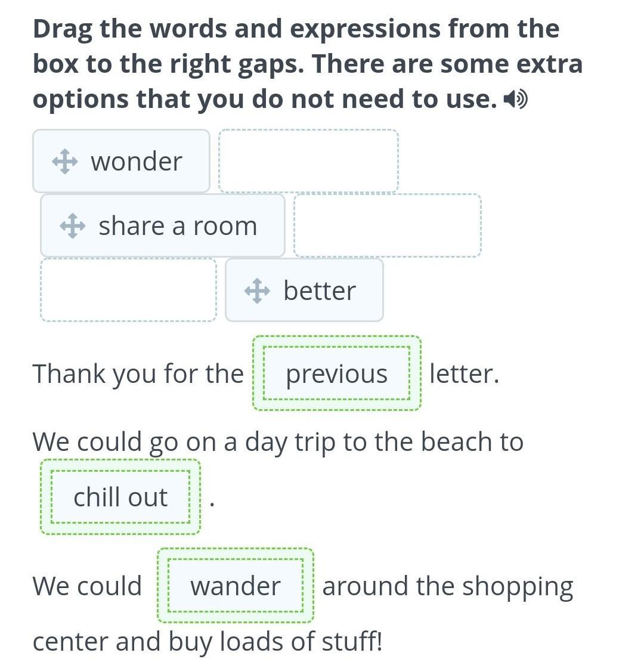Click the empty slot left of "better"

point(128,290)
